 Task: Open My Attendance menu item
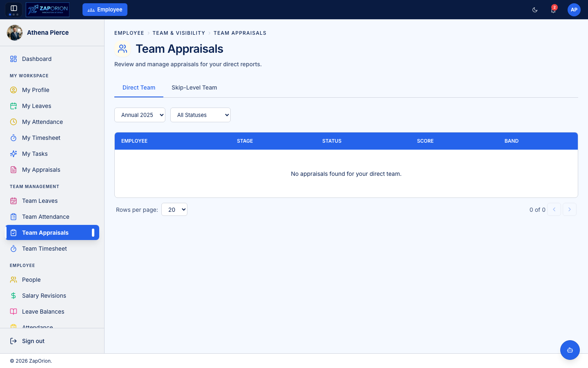coord(52,122)
